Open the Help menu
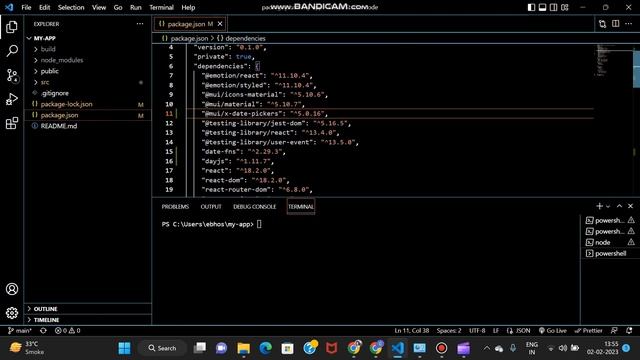Viewport: 640px width, 360px height. tap(188, 7)
